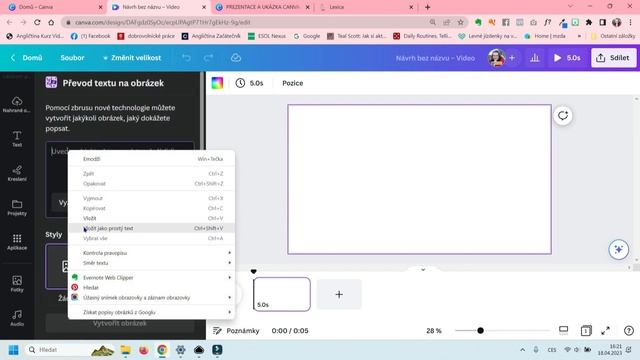Collapse the timeline with chevron below canvas
Screen dimensions: 640x360
click(423, 270)
